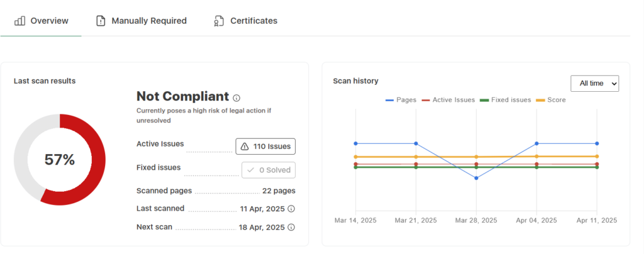Click info icon beside Not Compliant
Screen dimensions: 644x254
coord(236,98)
